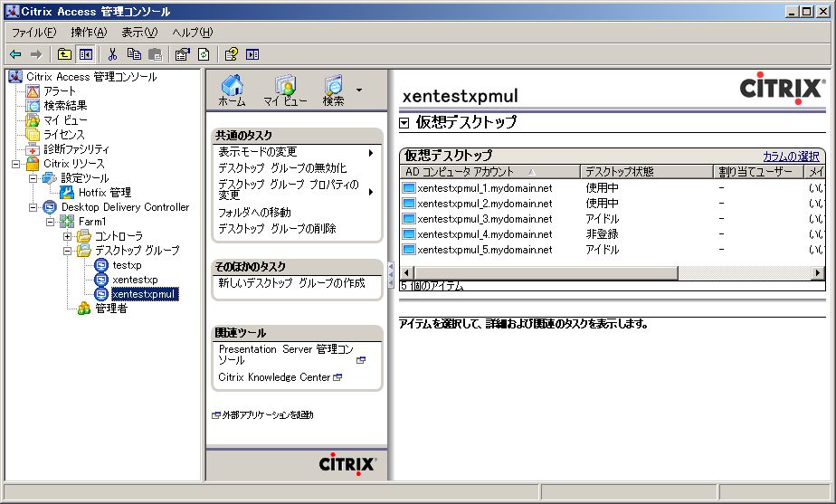Click the Paste toolbar icon
This screenshot has width=836, height=504.
pos(155,54)
